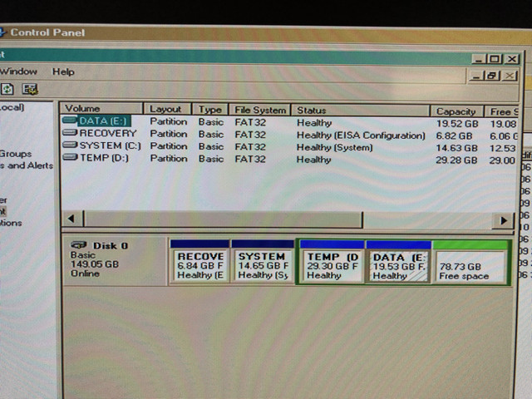532x399 pixels.
Task: Click Basic cell in the SYSTEM (C:) row
Action: [x=211, y=146]
